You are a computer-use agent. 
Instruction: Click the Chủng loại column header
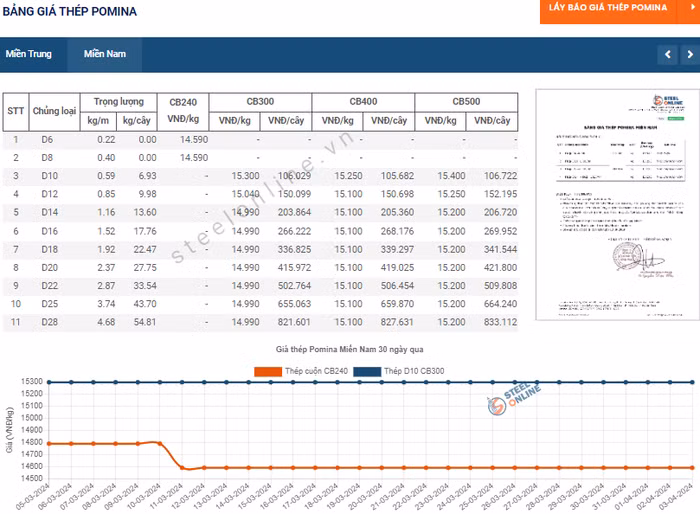[55, 111]
